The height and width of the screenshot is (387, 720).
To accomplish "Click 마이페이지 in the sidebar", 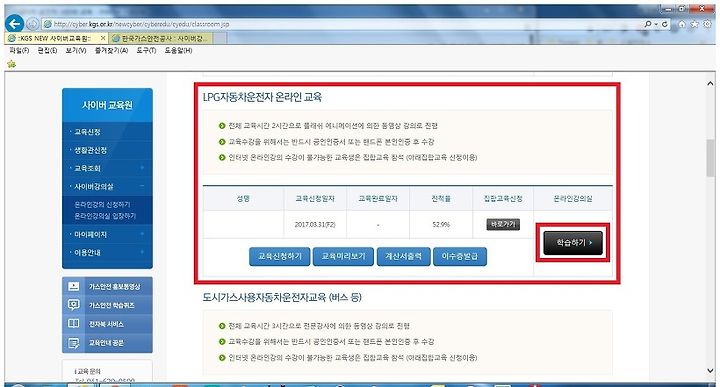I will coord(90,235).
